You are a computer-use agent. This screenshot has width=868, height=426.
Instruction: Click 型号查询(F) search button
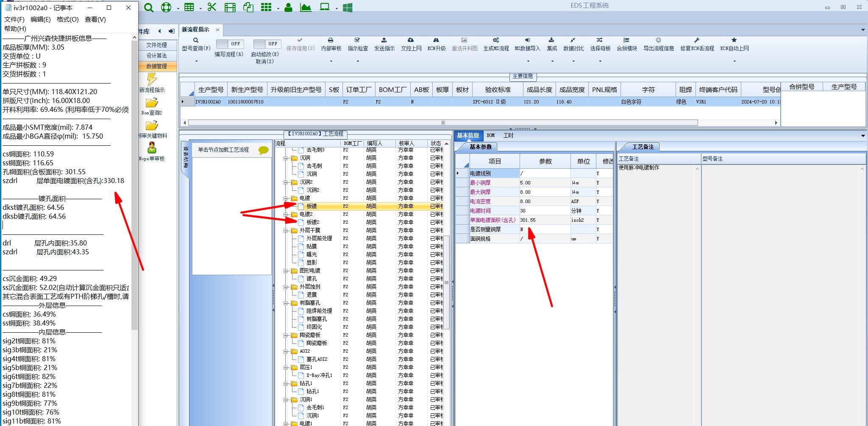click(196, 44)
